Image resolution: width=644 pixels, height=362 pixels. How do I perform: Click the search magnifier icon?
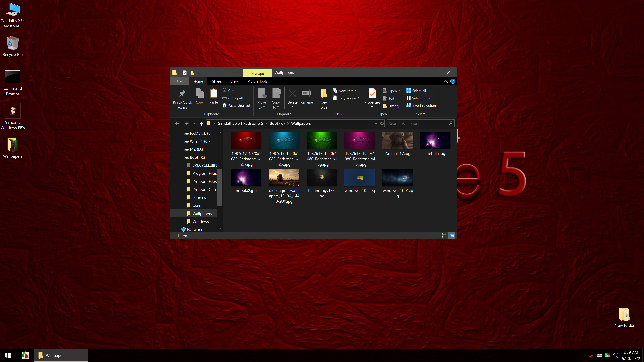(450, 123)
